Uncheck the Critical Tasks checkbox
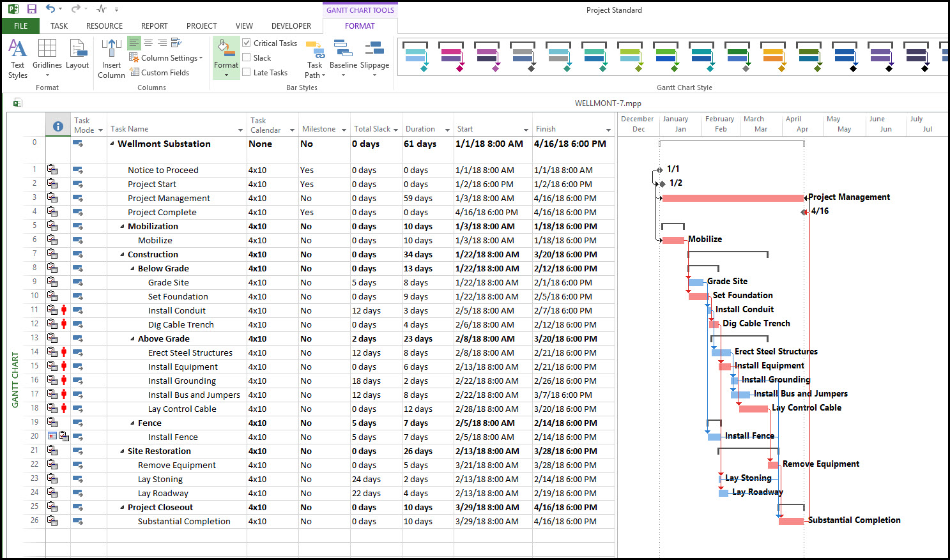Image resolution: width=950 pixels, height=560 pixels. pos(246,43)
